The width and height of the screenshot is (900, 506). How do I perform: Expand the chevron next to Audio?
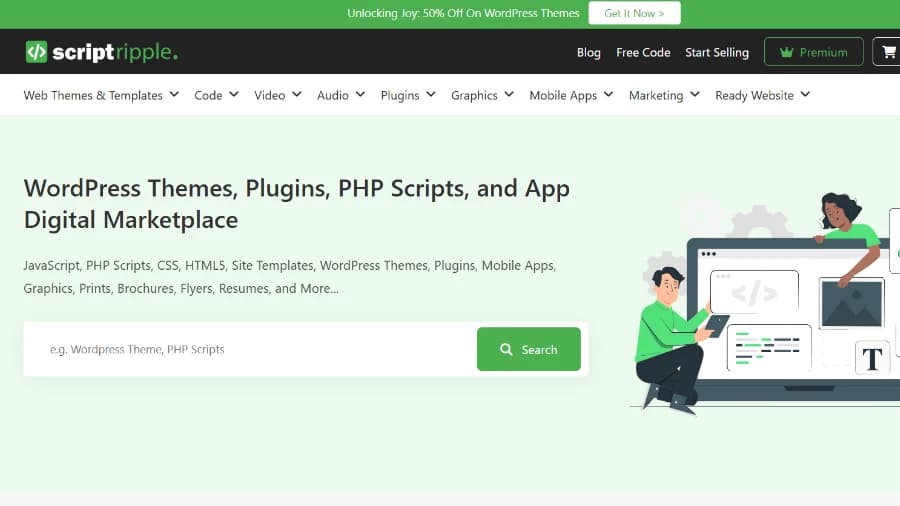coord(360,94)
